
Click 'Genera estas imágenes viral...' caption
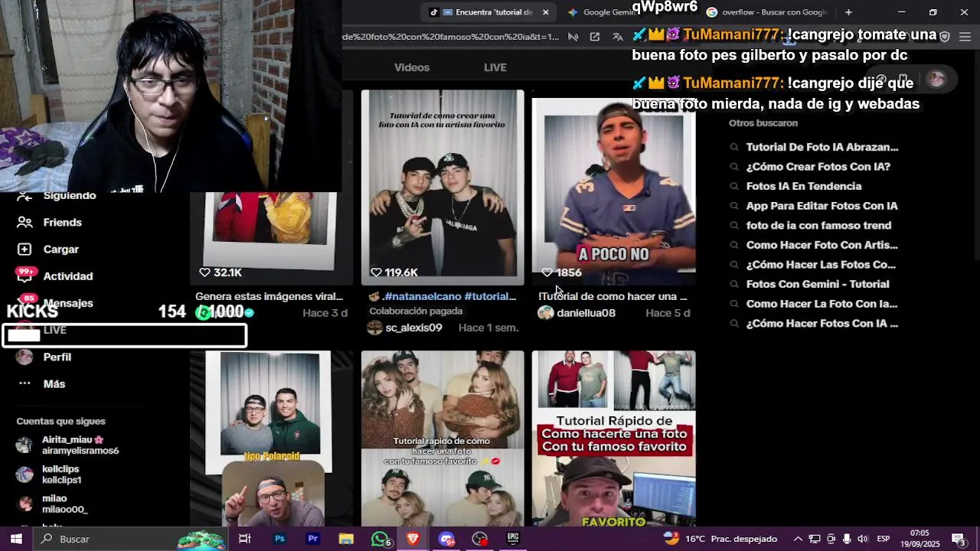[269, 296]
